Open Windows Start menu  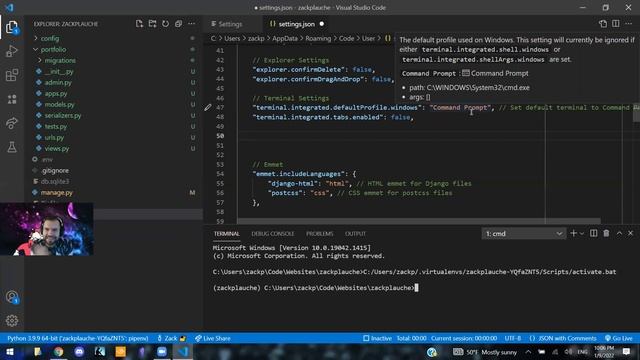(10, 351)
